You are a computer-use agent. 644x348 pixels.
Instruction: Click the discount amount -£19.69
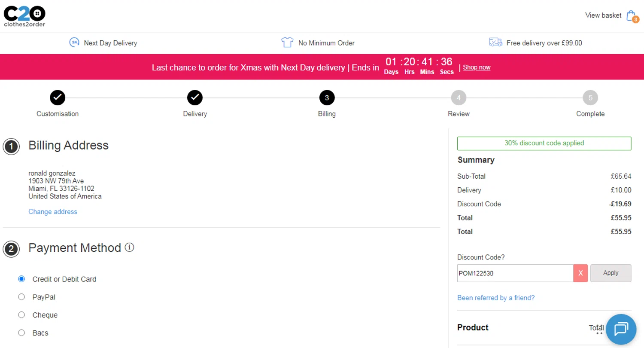(x=620, y=204)
